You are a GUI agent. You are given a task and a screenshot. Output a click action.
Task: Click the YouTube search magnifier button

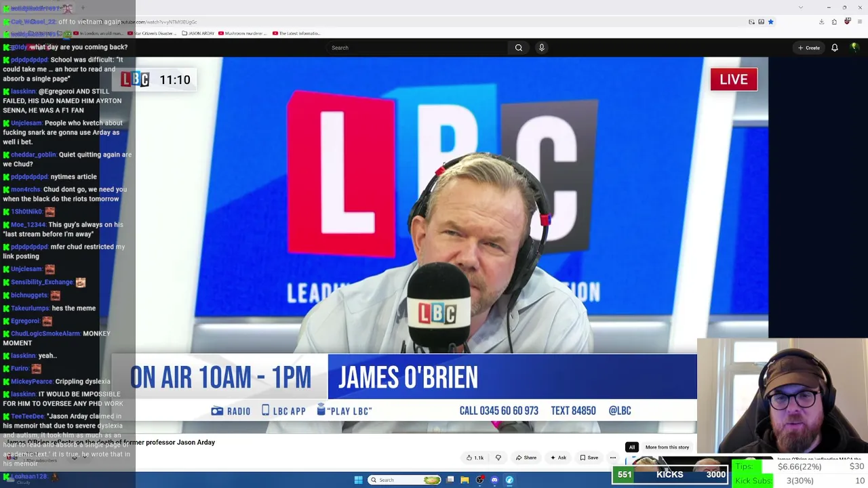point(519,47)
